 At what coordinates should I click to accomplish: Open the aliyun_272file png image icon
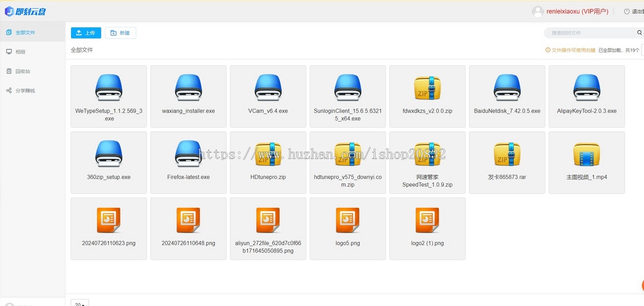pos(268,220)
